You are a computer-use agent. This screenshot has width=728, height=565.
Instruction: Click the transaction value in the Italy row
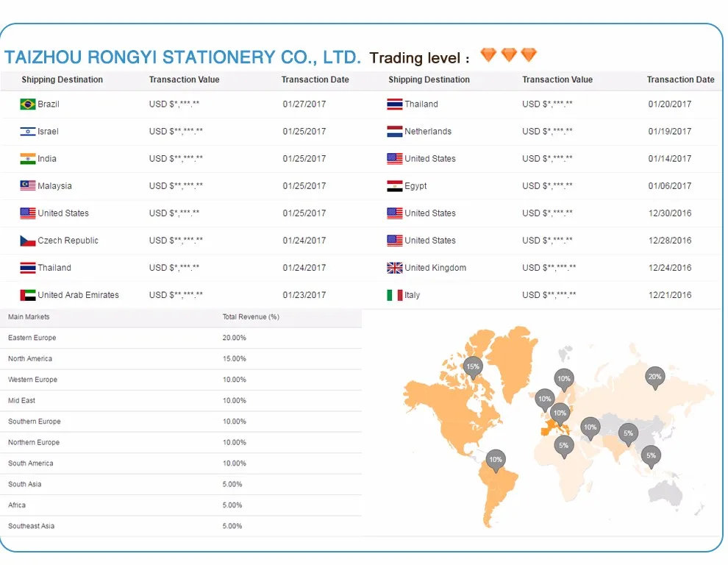pos(549,295)
